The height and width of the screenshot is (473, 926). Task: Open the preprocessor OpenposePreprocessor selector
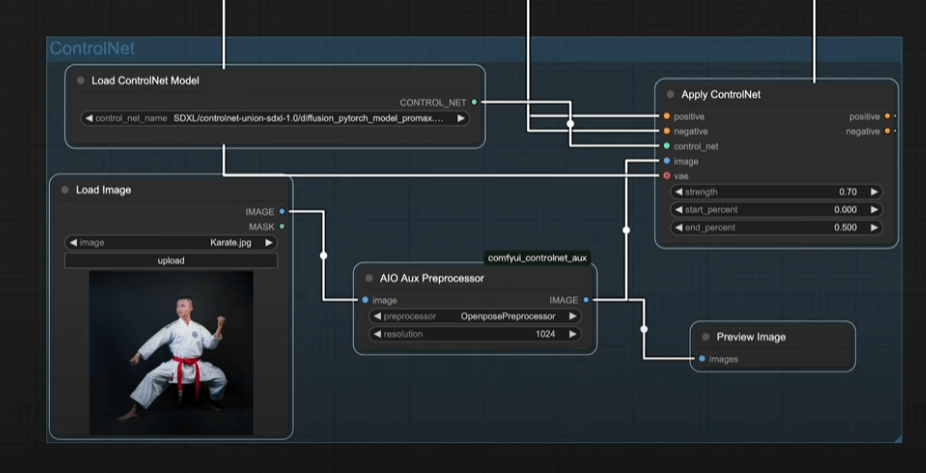point(475,316)
